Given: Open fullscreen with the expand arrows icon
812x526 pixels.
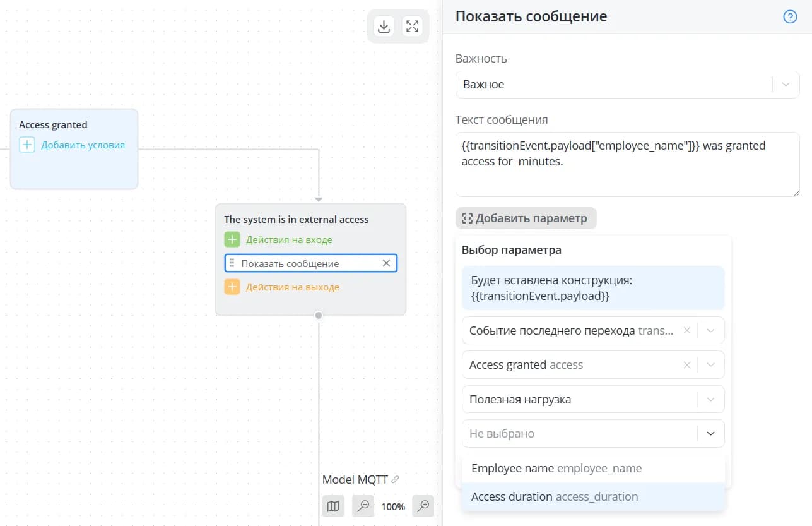Looking at the screenshot, I should pos(412,27).
